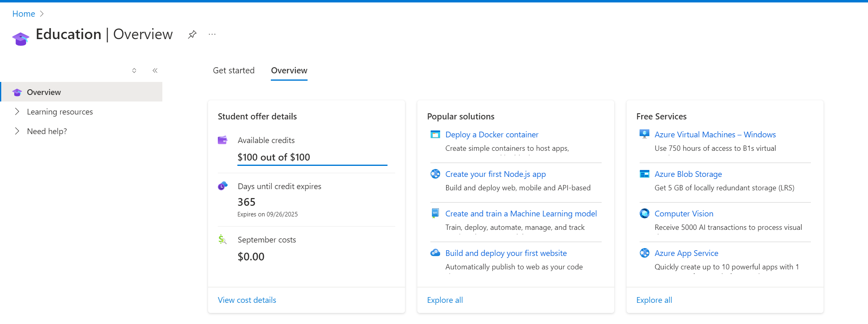Click the Machine Learning model icon
Image resolution: width=868 pixels, height=324 pixels.
[435, 213]
